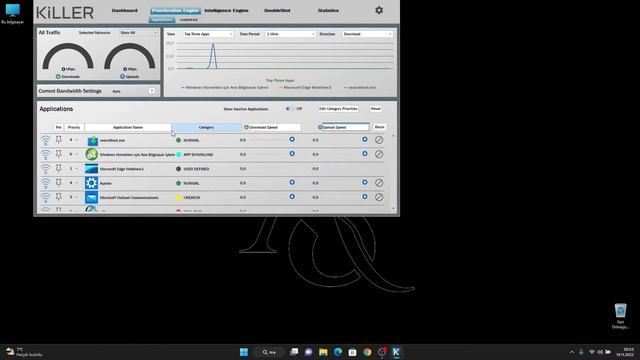Click the Upload Speed column header
Viewport: 640px width, 360px height.
345,127
